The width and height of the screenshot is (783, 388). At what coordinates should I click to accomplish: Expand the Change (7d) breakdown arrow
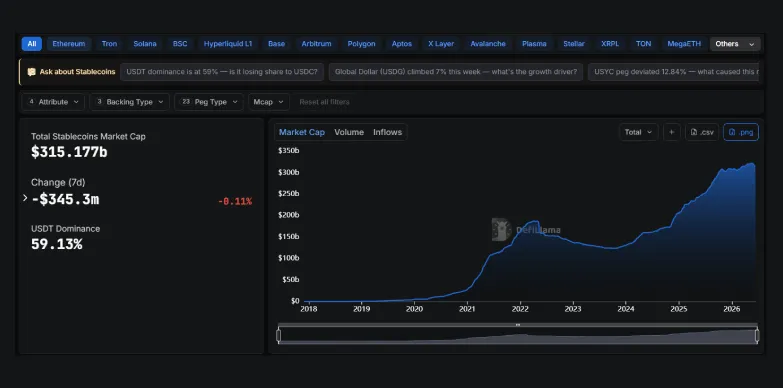coord(25,198)
